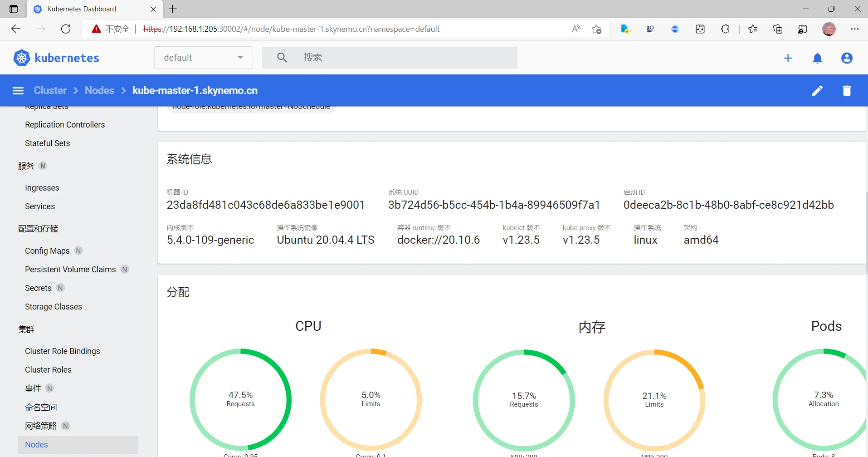
Task: Reload the page with refresh icon
Action: (x=66, y=29)
